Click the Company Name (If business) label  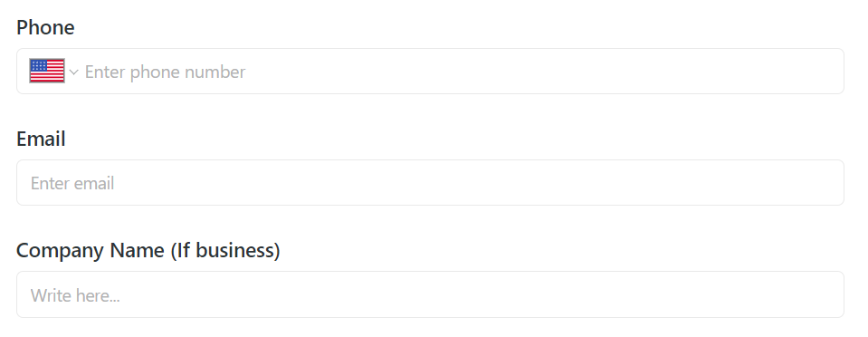[148, 251]
